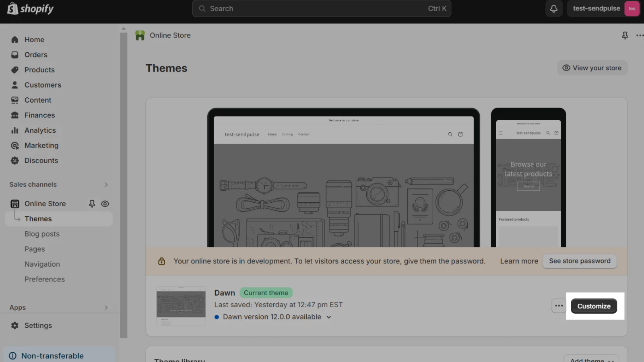The height and width of the screenshot is (362, 644).
Task: Open the Analytics section
Action: pyautogui.click(x=40, y=130)
